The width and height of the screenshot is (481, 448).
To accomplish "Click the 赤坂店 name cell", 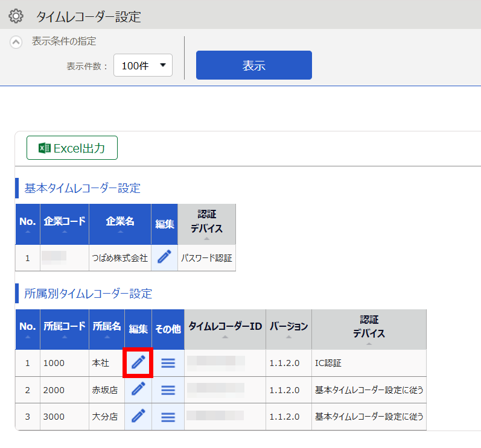I will [x=107, y=390].
